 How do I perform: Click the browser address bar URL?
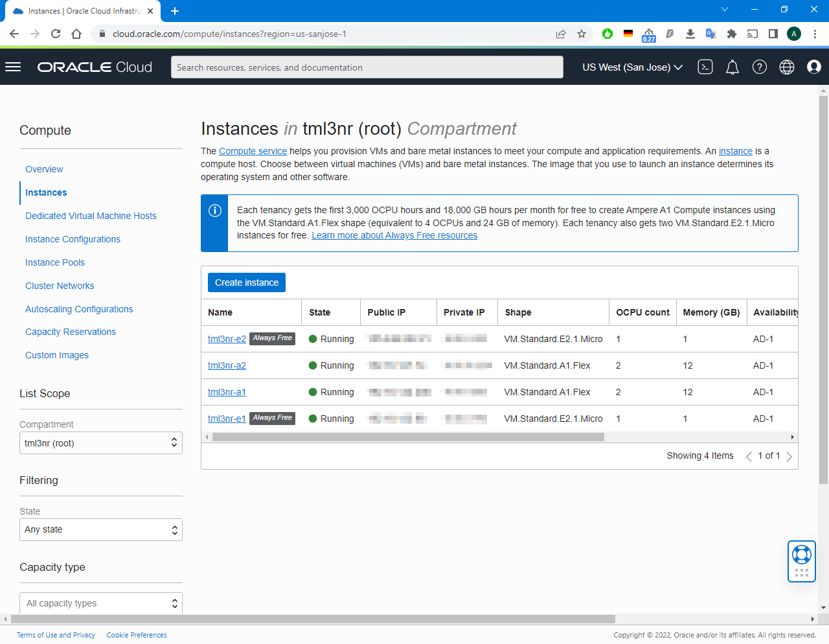[229, 34]
